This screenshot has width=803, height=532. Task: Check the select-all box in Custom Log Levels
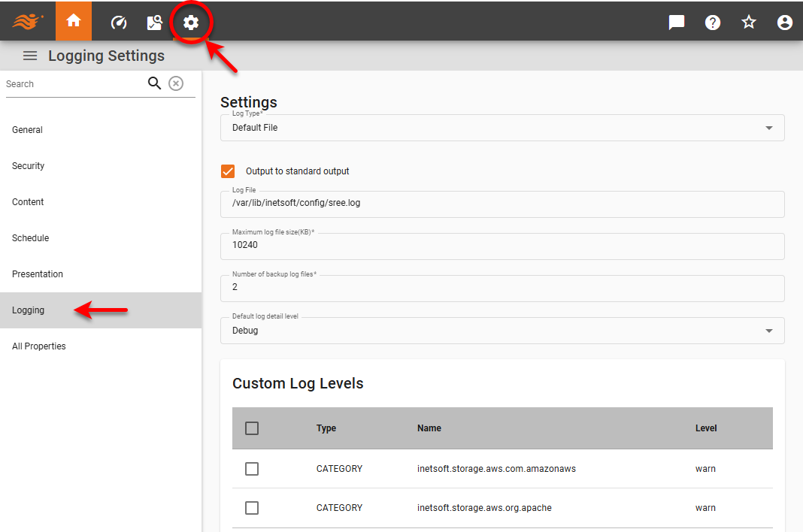click(x=251, y=428)
